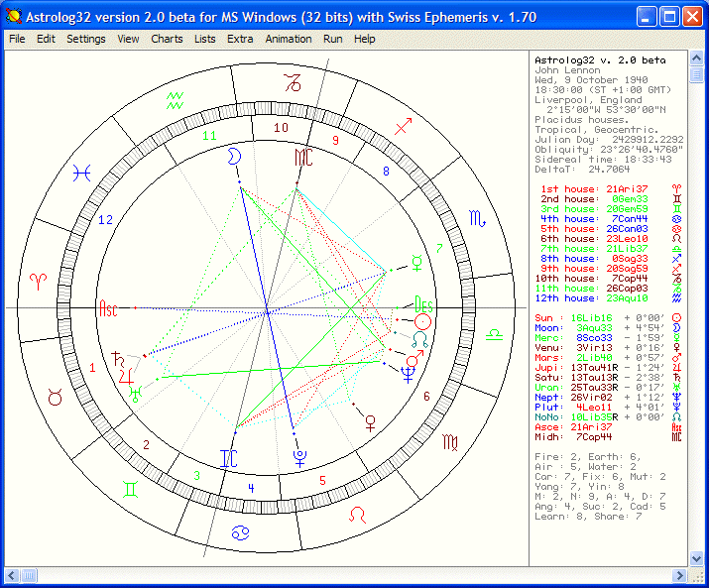Open the Help menu
Image resolution: width=709 pixels, height=588 pixels.
point(365,39)
